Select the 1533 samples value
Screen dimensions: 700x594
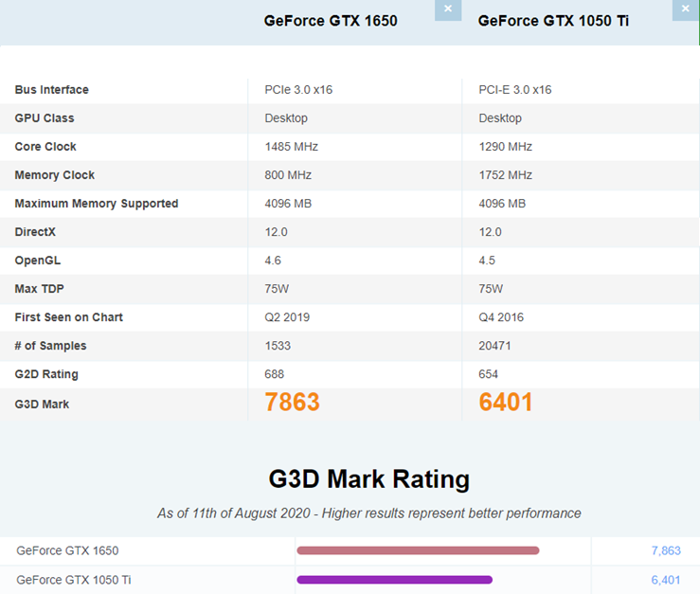click(x=278, y=346)
